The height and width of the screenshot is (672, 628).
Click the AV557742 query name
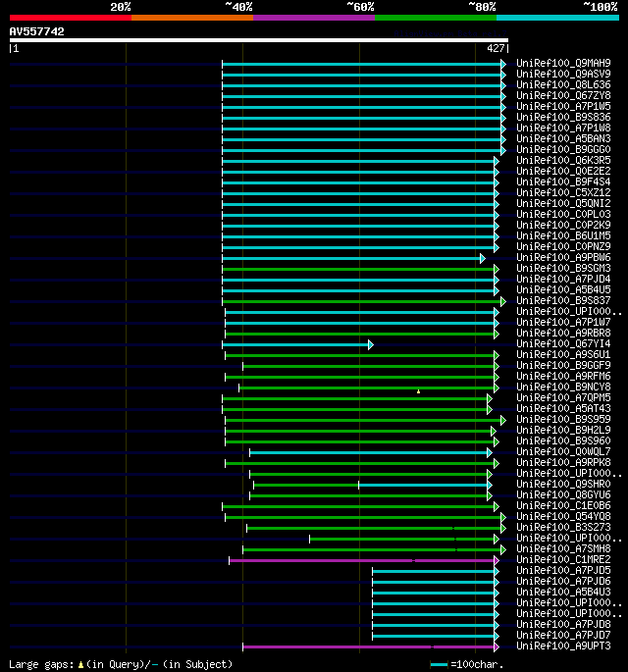(x=37, y=31)
